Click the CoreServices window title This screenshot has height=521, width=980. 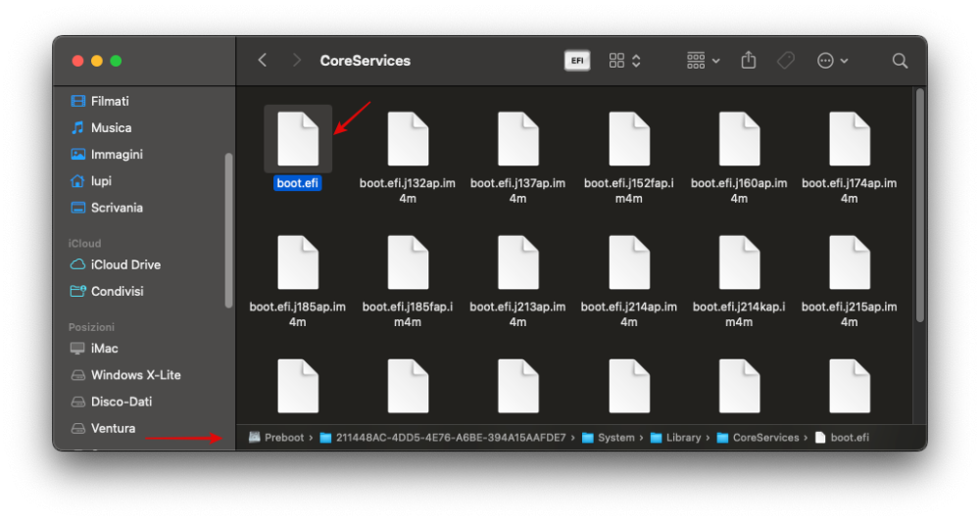(x=365, y=61)
